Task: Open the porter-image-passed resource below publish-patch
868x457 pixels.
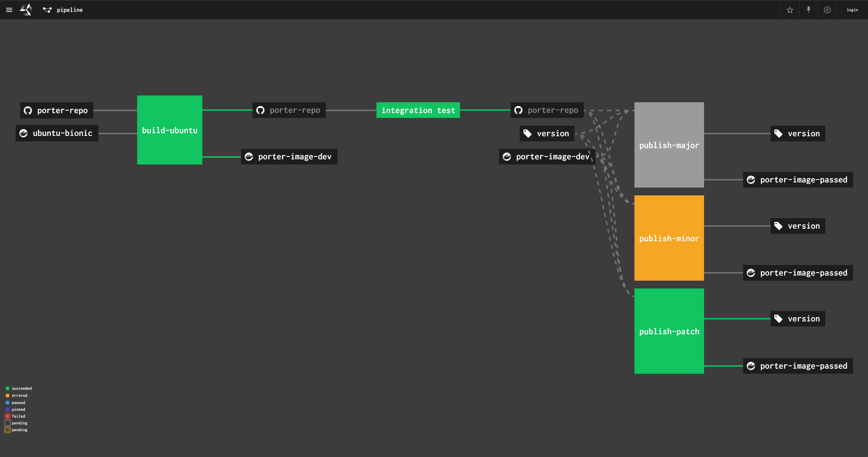Action: pos(798,366)
